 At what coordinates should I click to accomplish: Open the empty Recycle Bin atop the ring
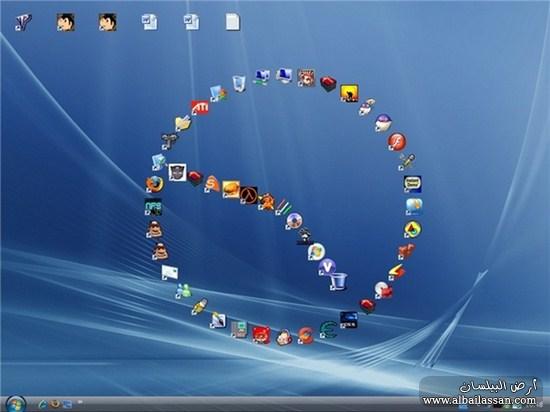239,84
